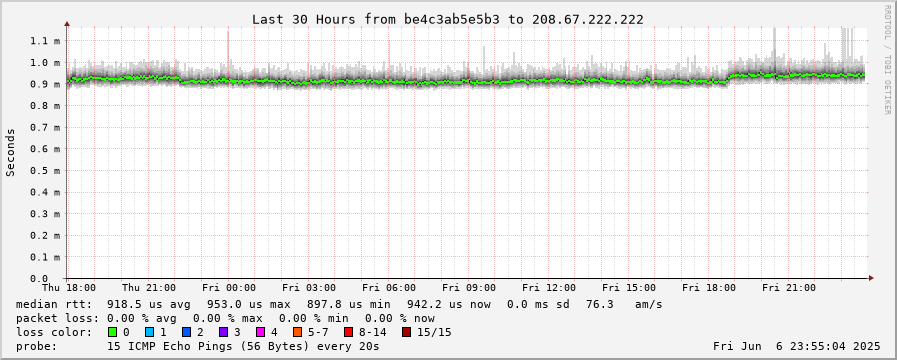Click the 1.0 m y-axis label
Image resolution: width=897 pixels, height=360 pixels.
point(49,62)
